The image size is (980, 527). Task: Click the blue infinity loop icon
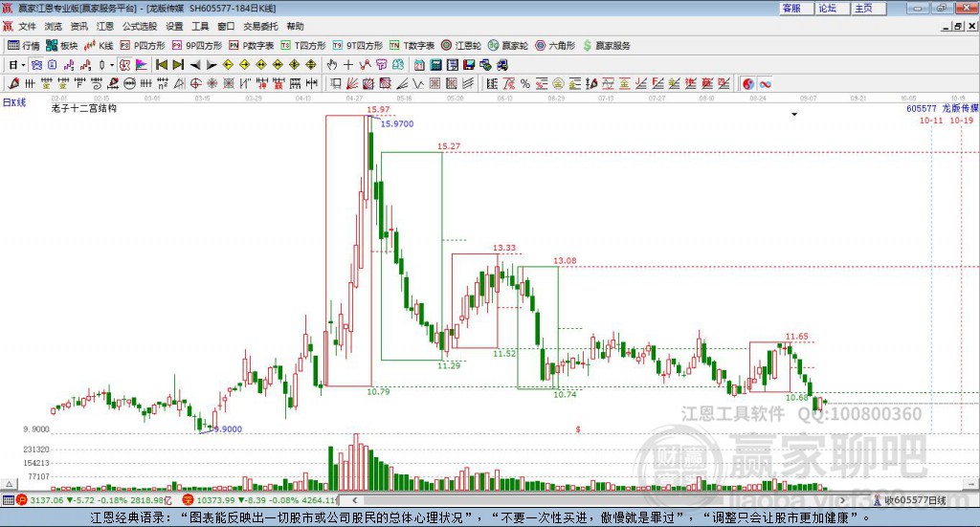[x=765, y=83]
